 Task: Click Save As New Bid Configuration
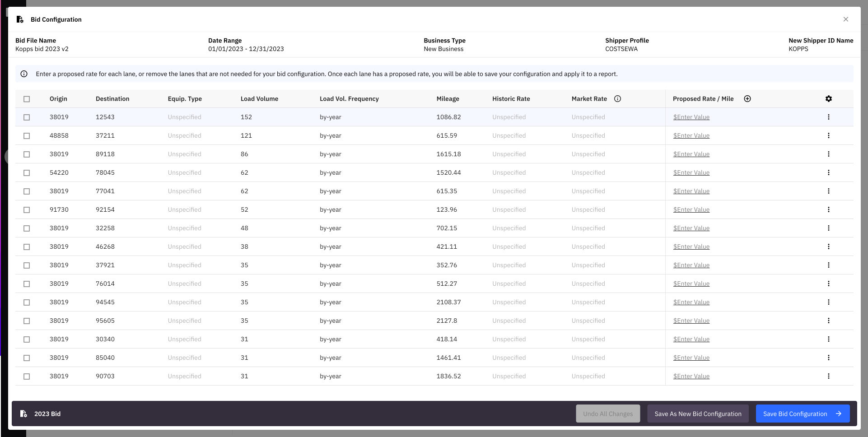coord(698,414)
